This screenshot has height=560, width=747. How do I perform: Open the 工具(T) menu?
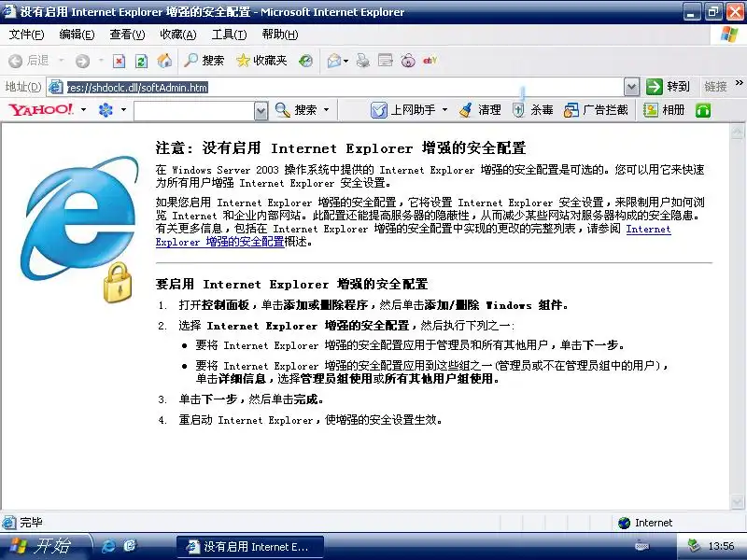[229, 35]
